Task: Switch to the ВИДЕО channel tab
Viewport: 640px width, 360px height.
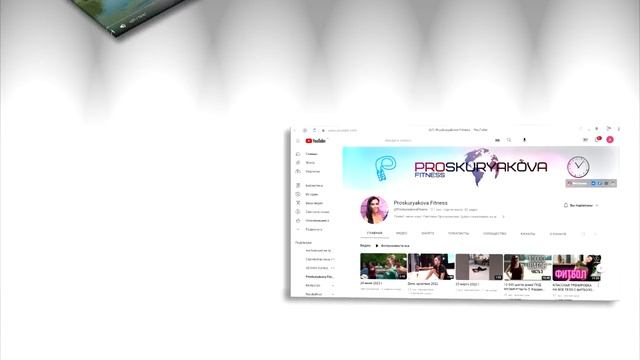Action: (x=402, y=233)
